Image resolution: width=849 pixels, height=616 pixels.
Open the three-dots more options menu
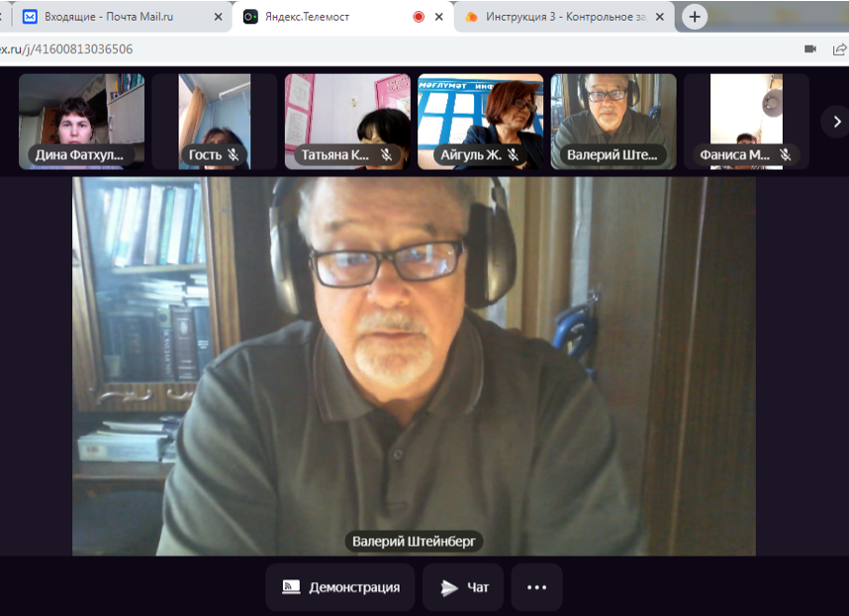click(x=536, y=587)
